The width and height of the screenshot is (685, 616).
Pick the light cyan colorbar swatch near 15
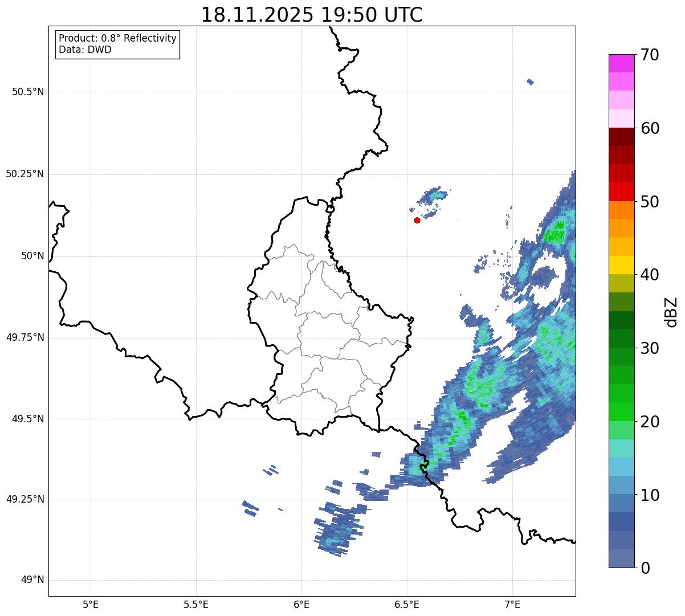pos(622,448)
